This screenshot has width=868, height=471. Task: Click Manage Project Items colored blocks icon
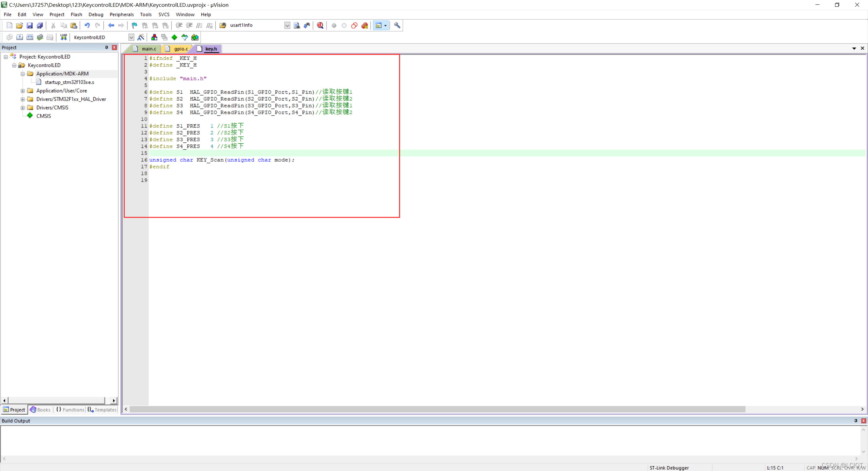coord(154,37)
